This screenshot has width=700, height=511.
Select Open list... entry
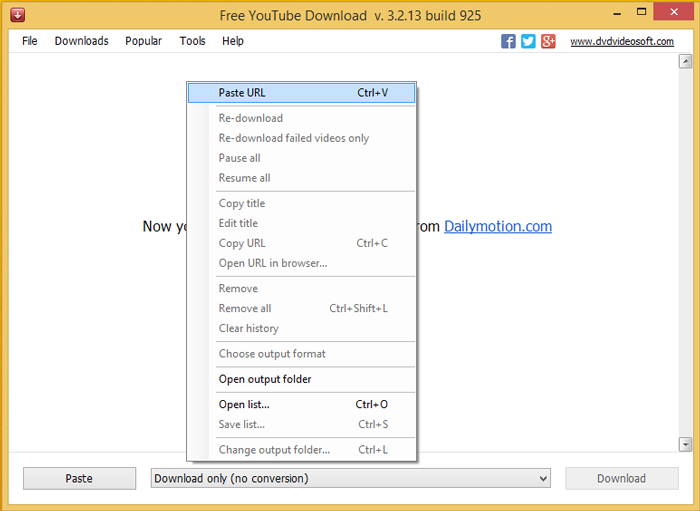click(301, 405)
